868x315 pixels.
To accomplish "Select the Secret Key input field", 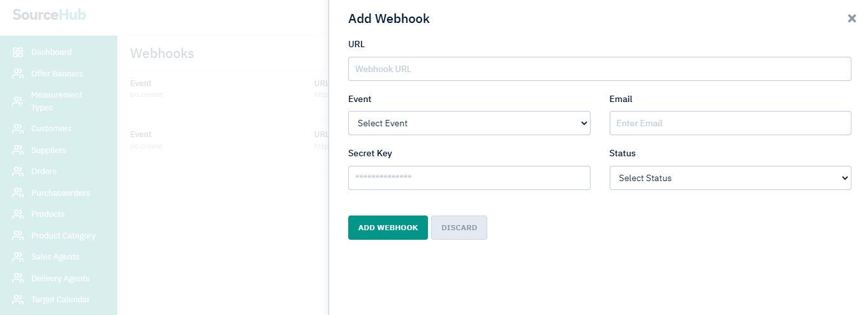I will tap(469, 178).
